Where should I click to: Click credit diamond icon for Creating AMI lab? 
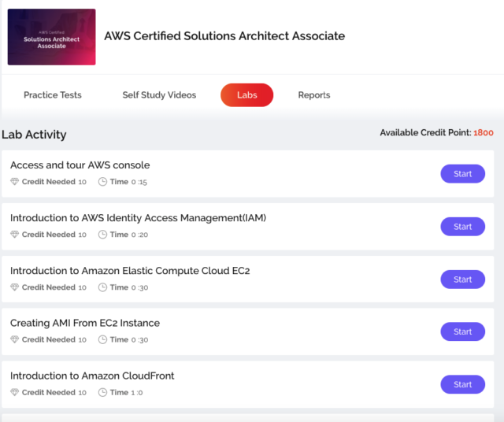[14, 339]
